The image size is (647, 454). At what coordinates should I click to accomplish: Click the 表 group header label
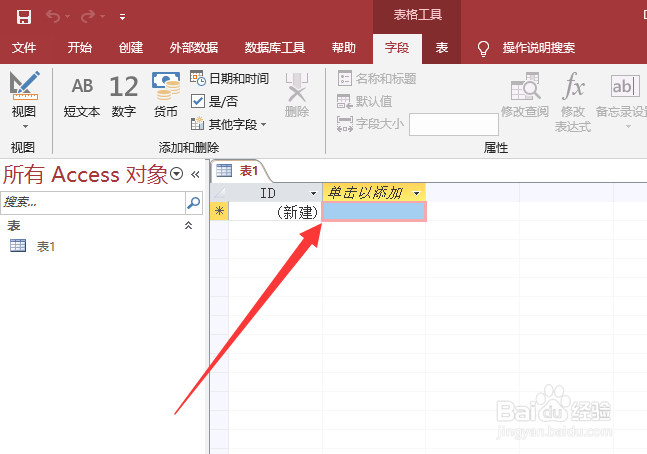coord(14,226)
